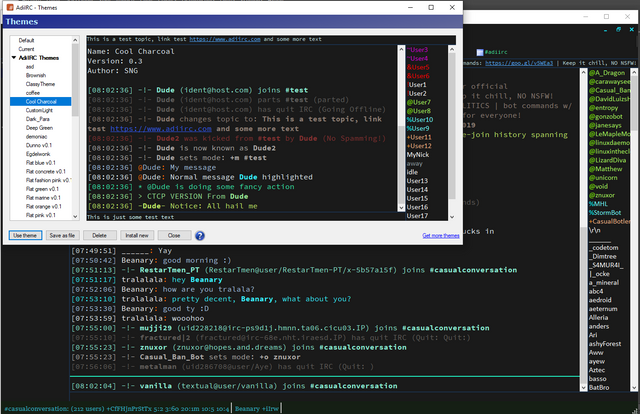Open the help icon in Themes dialog
The width and height of the screenshot is (640, 414).
point(200,236)
